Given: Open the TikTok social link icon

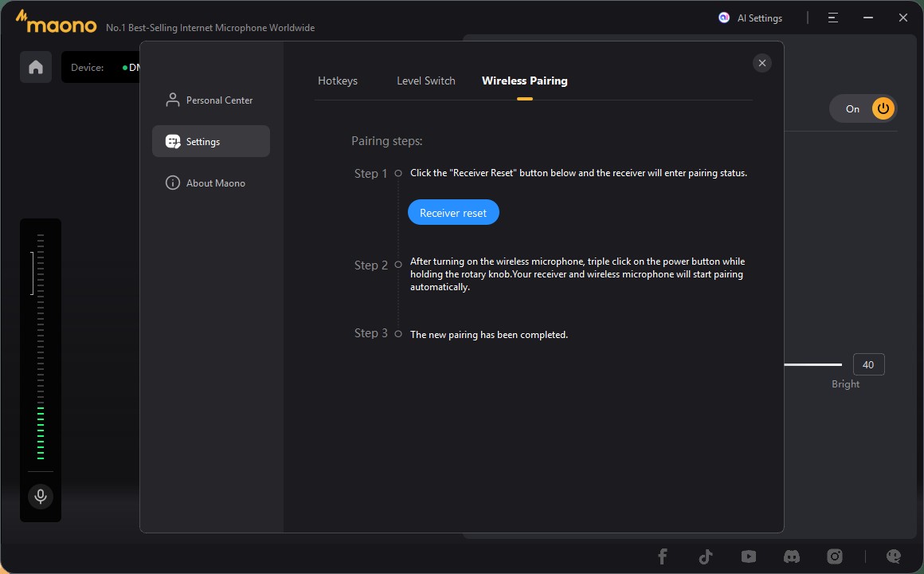Looking at the screenshot, I should (x=705, y=556).
